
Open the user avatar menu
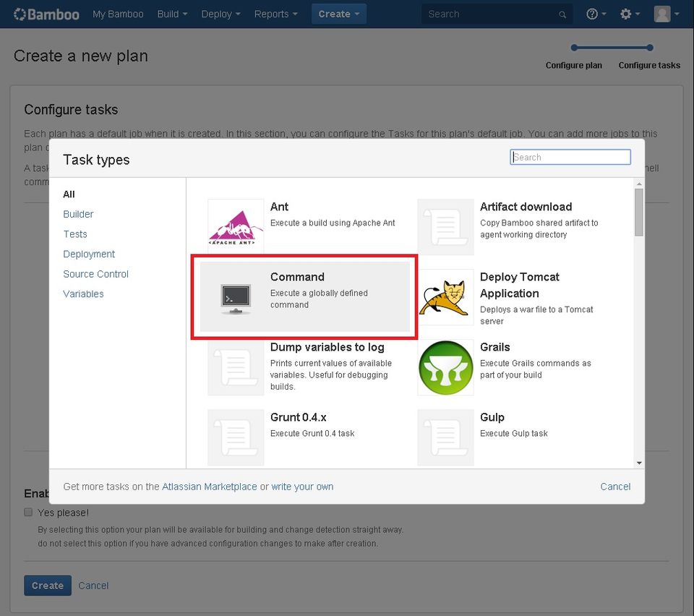pyautogui.click(x=666, y=14)
